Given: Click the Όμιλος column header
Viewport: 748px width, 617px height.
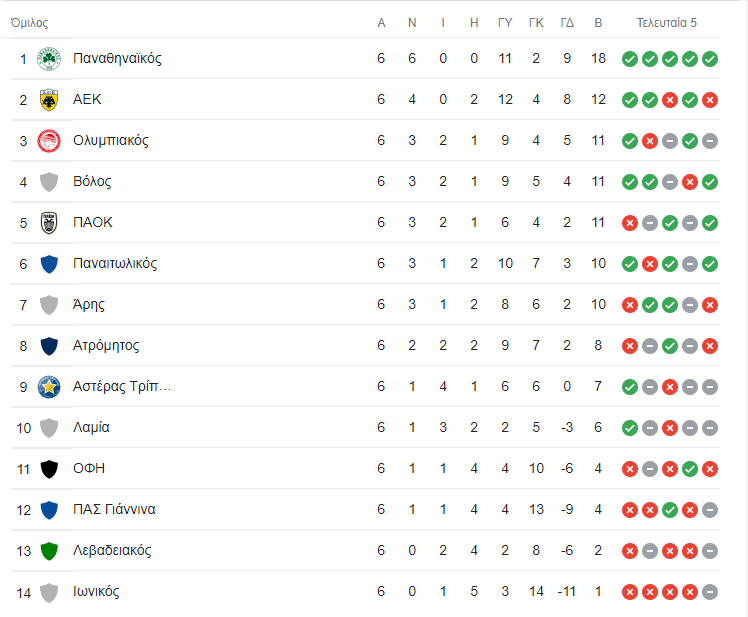Looking at the screenshot, I should 29,23.
